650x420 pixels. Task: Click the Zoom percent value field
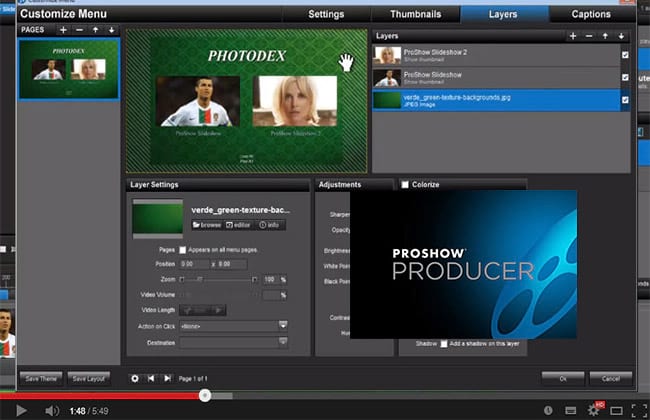pos(270,279)
